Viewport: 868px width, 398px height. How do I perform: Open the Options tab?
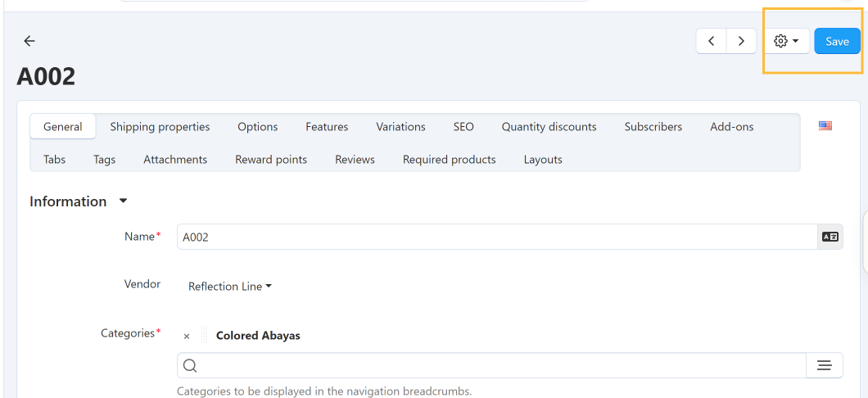tap(257, 127)
